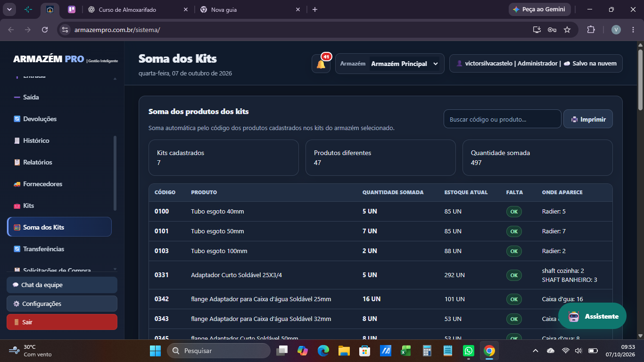Open the Windows Start button
The height and width of the screenshot is (362, 644).
(x=155, y=351)
